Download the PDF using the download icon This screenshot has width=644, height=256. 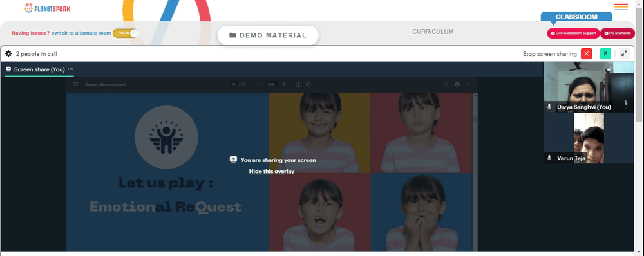pyautogui.click(x=446, y=84)
